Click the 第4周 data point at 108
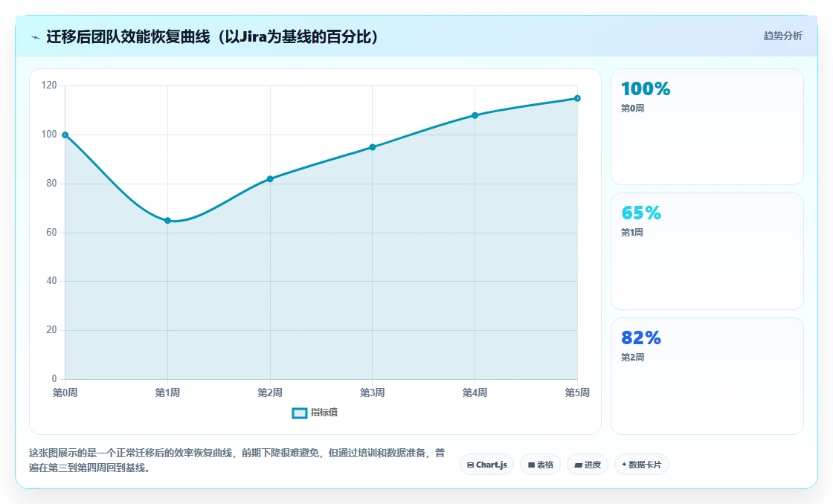 (x=475, y=115)
